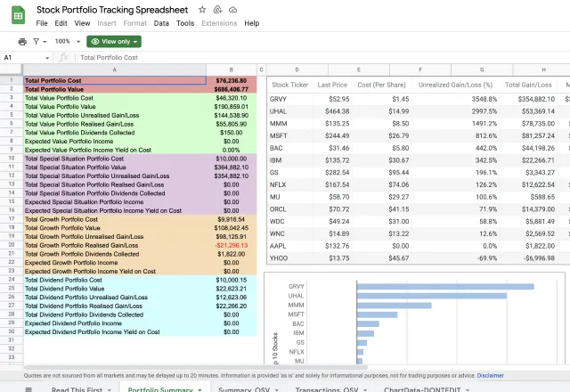
Task: Open the Read This First tab dropdown arrow
Action: coord(109,390)
